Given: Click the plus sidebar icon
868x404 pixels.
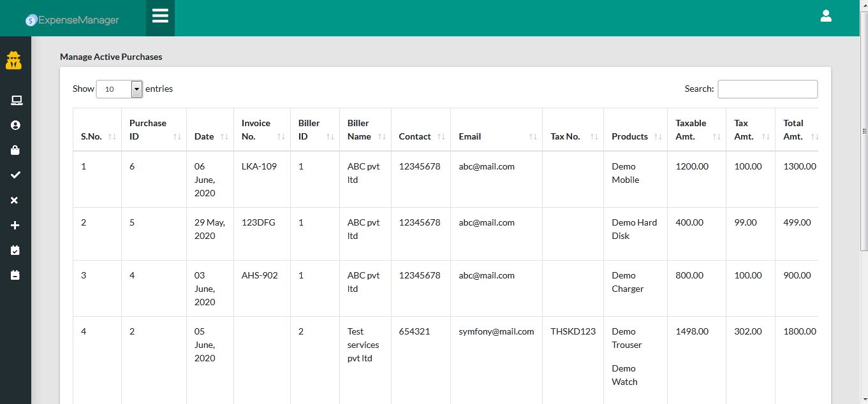Looking at the screenshot, I should (x=15, y=226).
